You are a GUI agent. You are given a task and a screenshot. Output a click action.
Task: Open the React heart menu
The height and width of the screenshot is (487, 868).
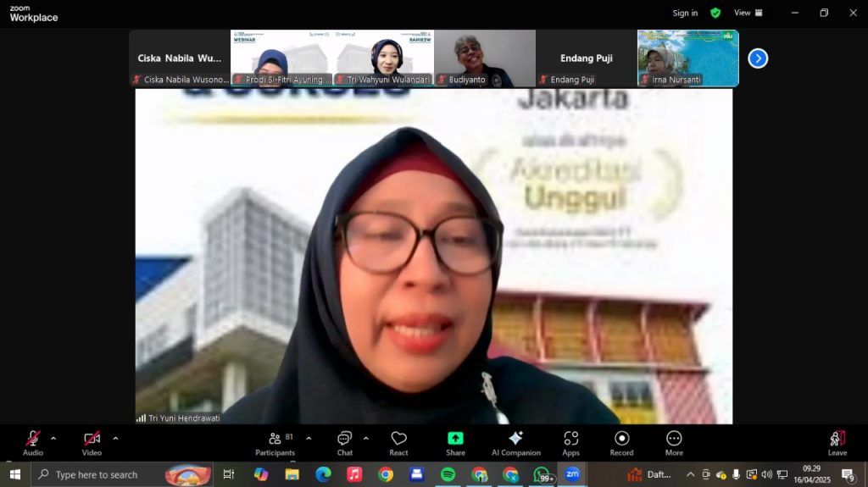(398, 443)
